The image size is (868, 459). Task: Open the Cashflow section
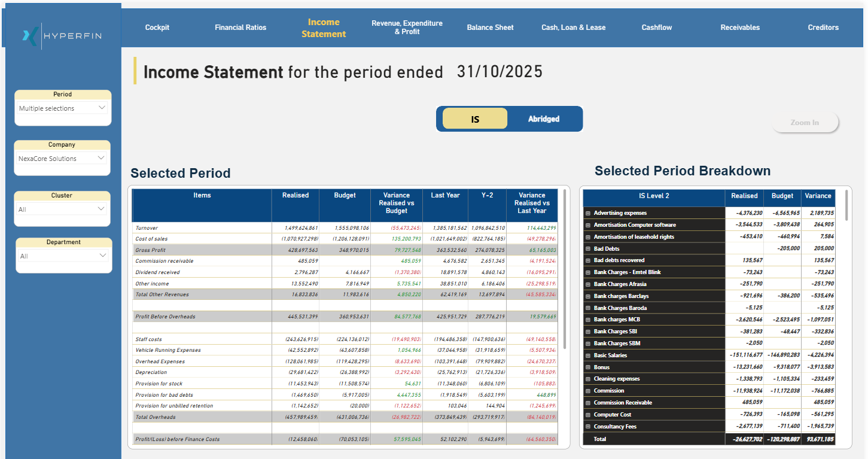point(656,27)
